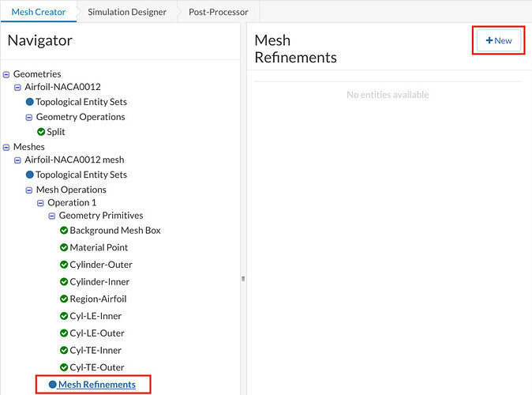
Task: Collapse the Mesh Operations node
Action: tap(29, 190)
